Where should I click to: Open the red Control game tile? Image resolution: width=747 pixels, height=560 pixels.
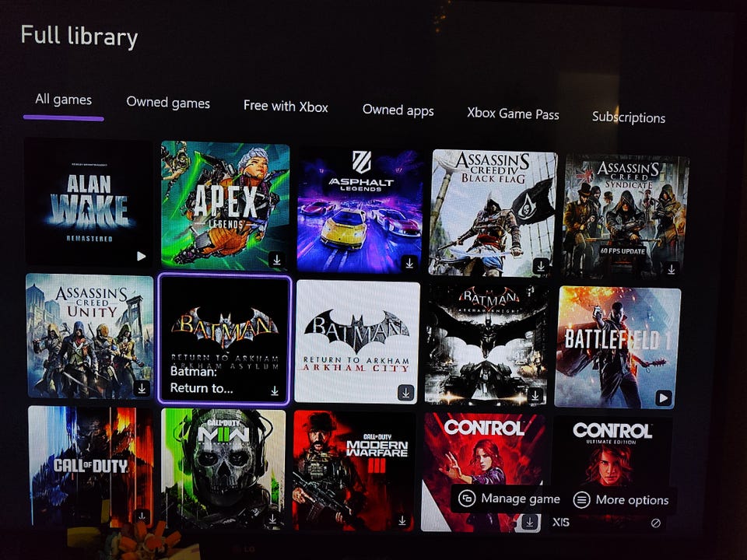point(483,472)
